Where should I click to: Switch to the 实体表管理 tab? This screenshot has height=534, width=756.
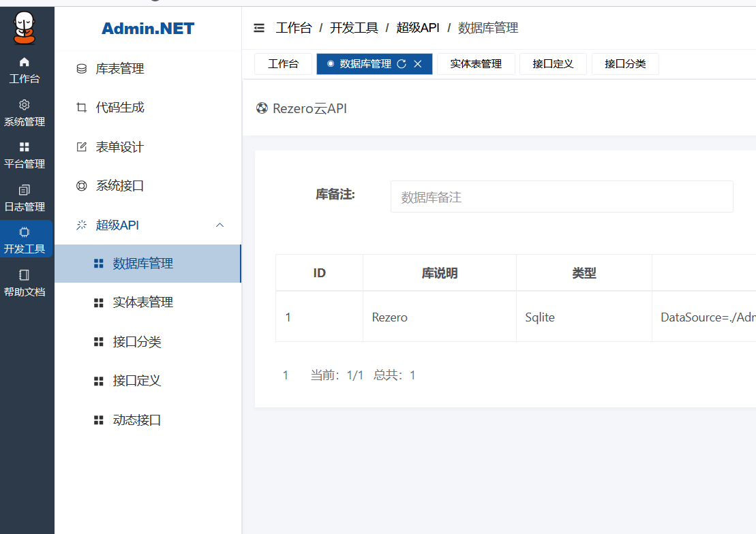(476, 64)
